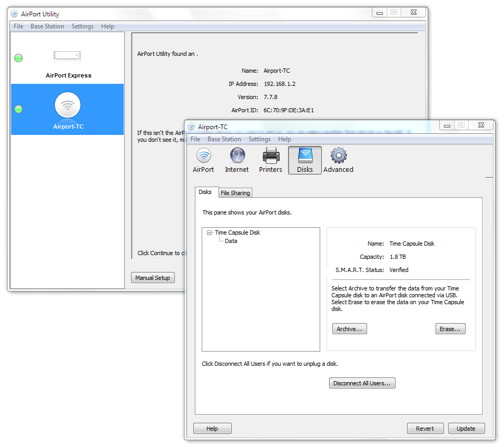Image resolution: width=504 pixels, height=447 pixels.
Task: Click the AirPort Utility title bar app icon
Action: click(14, 14)
